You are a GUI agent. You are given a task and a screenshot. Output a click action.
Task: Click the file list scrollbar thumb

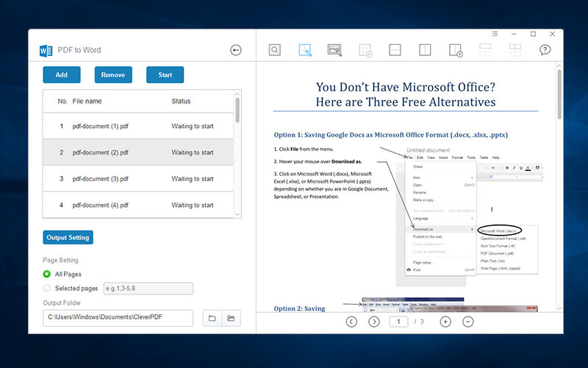[237, 110]
